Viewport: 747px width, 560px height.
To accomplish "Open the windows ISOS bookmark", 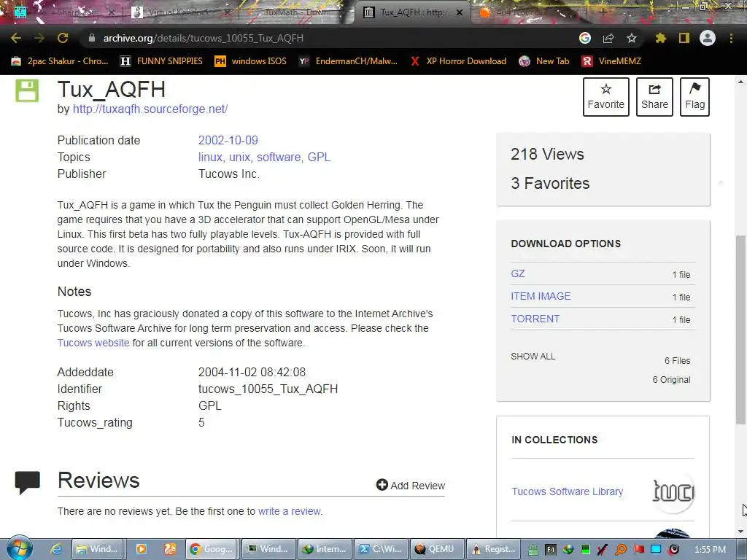I will click(x=251, y=61).
